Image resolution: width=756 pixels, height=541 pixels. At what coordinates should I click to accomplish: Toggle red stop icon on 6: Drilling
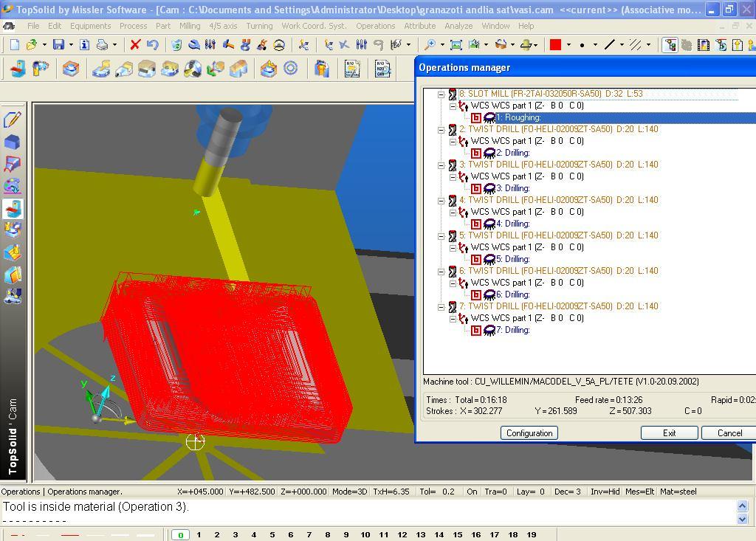[x=476, y=294]
